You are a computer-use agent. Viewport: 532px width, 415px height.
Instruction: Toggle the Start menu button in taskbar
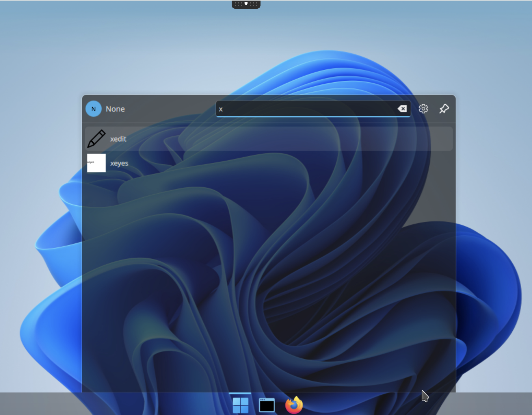[x=240, y=405]
